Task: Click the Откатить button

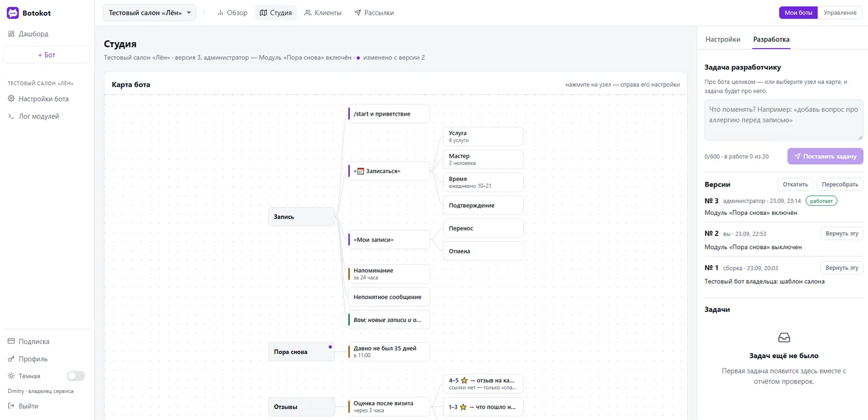Action: (x=795, y=184)
